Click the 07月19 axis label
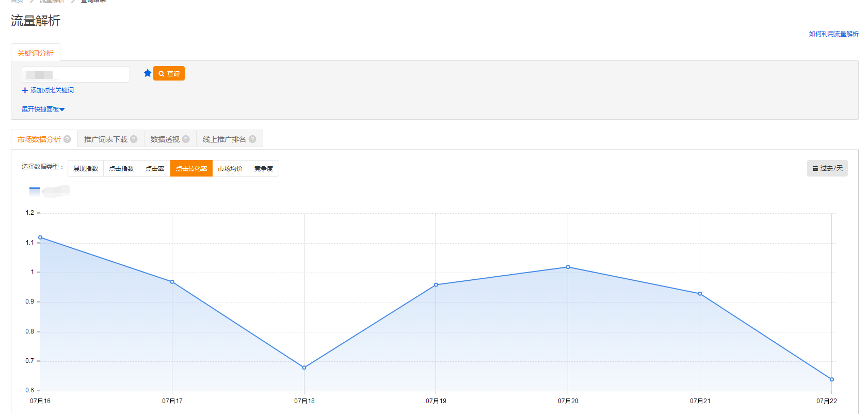 [x=436, y=401]
